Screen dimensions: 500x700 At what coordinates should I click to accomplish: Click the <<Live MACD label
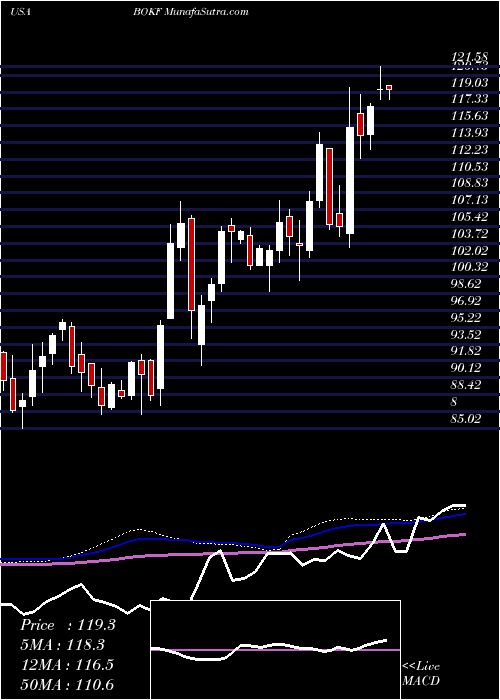tap(421, 674)
